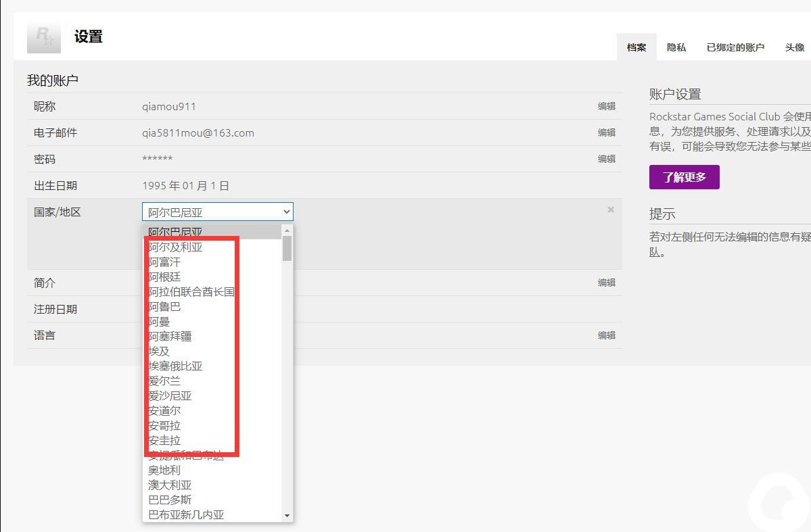This screenshot has height=532, width=811.
Task: Click the dropdown list scroll down arrow
Action: 287,516
